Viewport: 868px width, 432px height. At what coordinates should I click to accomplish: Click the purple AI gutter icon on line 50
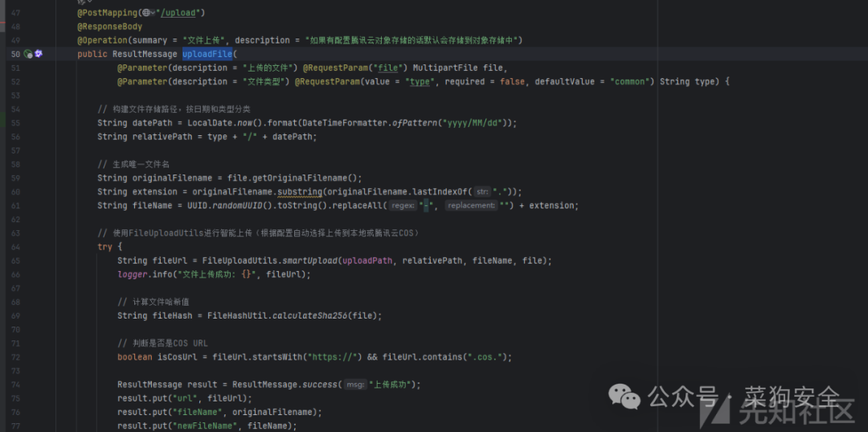tap(39, 54)
